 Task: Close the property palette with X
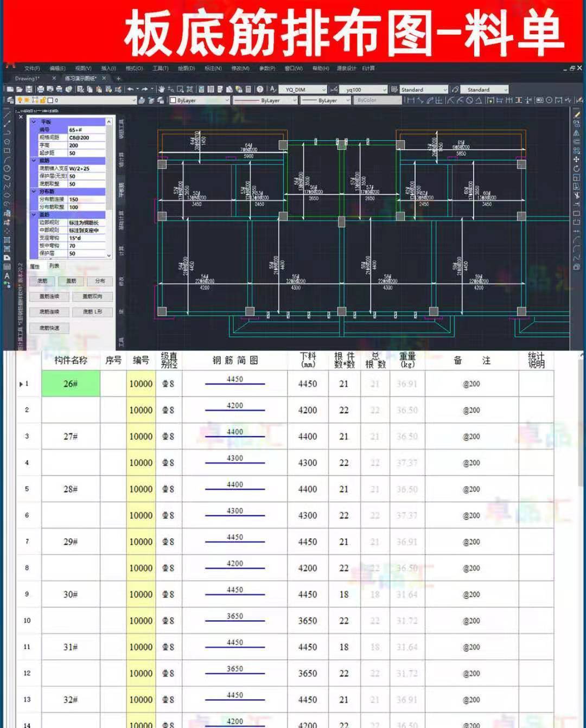coord(21,117)
